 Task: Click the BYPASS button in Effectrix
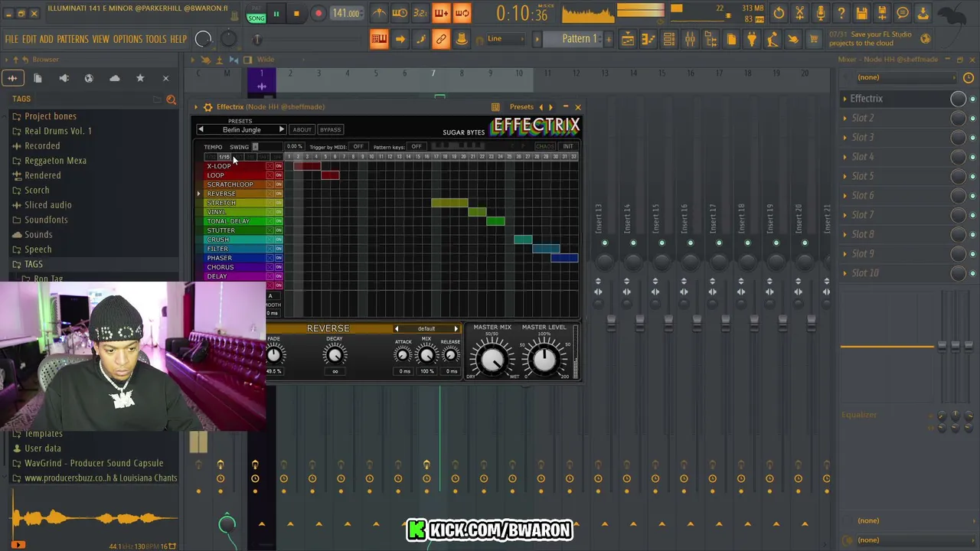click(x=330, y=130)
